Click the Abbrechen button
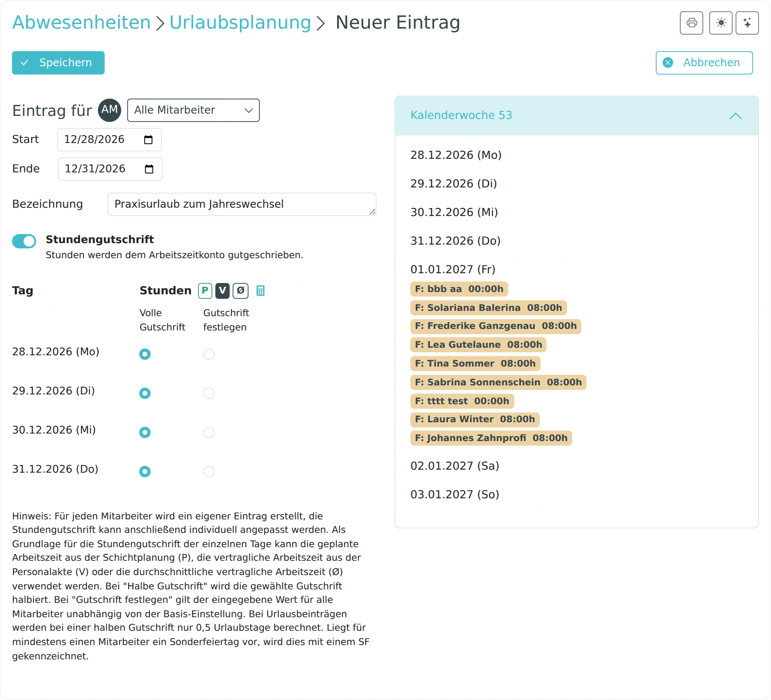The height and width of the screenshot is (700, 771). tap(704, 63)
